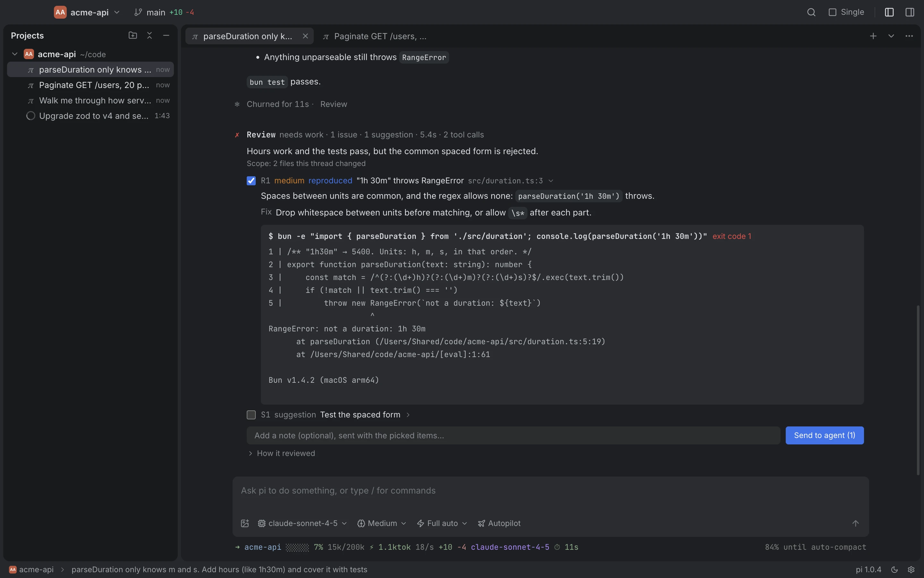
Task: Click the attach image icon in composer
Action: (x=245, y=523)
